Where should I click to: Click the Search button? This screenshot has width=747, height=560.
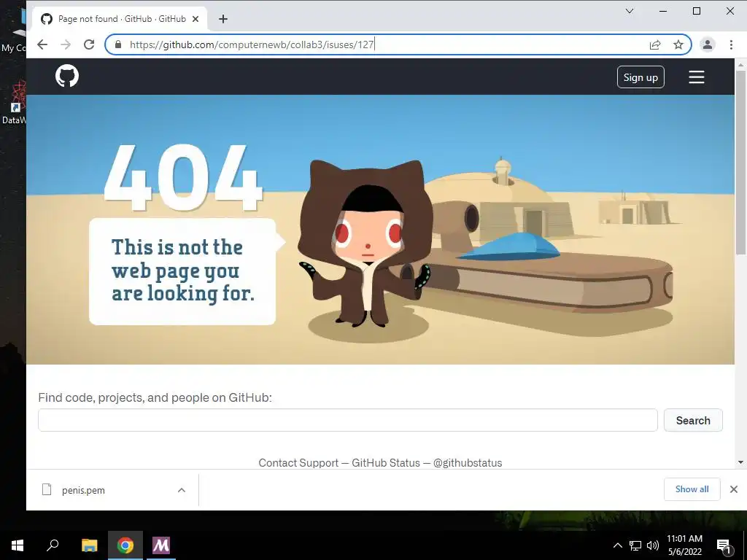(x=693, y=420)
